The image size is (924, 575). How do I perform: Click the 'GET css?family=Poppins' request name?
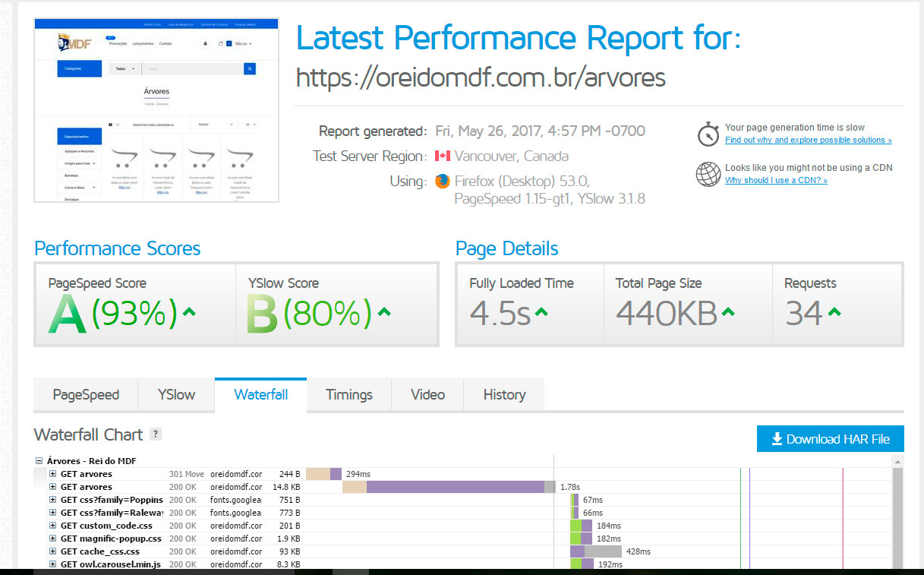(112, 500)
